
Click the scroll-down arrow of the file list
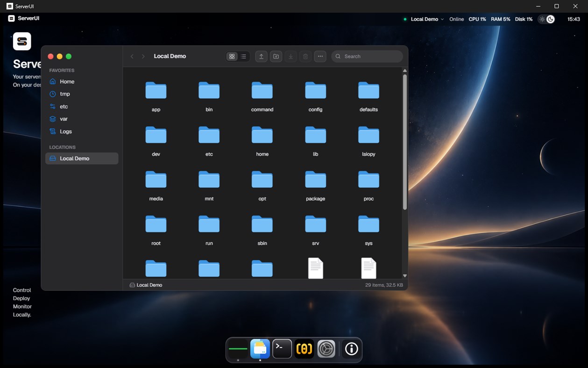pos(404,276)
